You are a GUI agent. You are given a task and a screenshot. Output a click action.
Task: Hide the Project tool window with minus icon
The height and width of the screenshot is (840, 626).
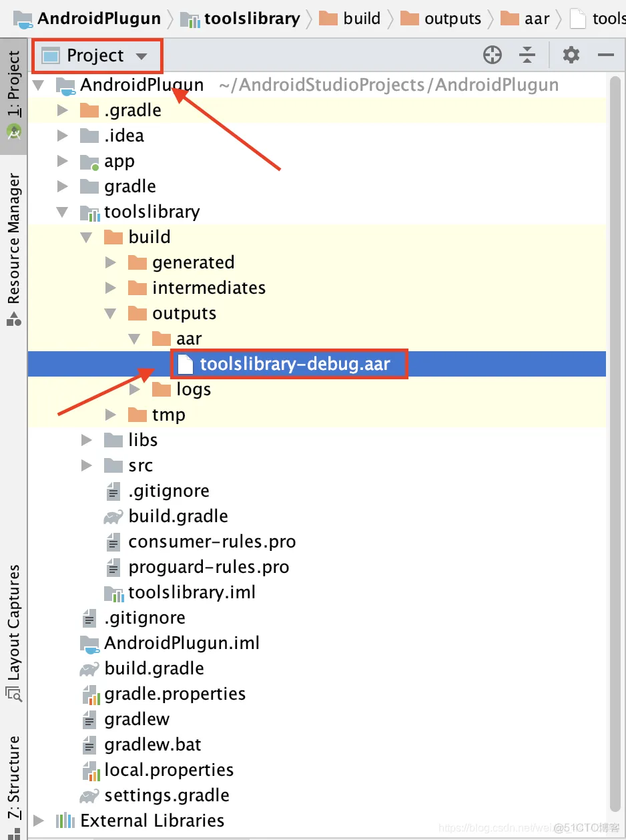pyautogui.click(x=606, y=55)
